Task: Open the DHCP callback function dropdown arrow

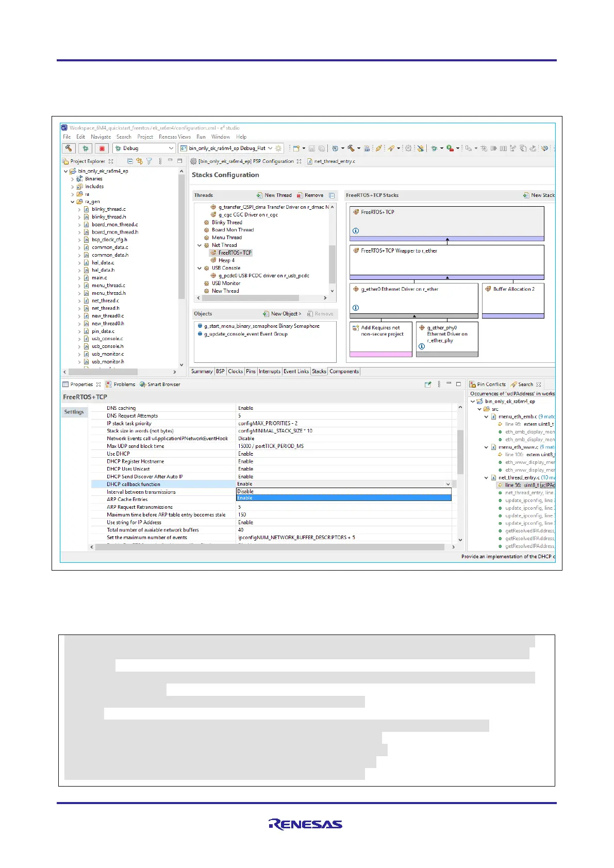Action: point(447,485)
